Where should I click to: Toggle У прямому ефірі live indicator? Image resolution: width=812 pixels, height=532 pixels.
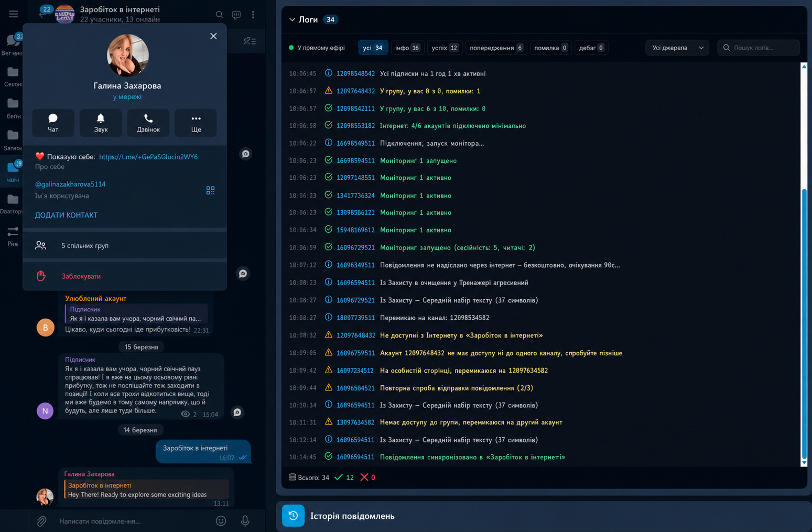pyautogui.click(x=317, y=48)
